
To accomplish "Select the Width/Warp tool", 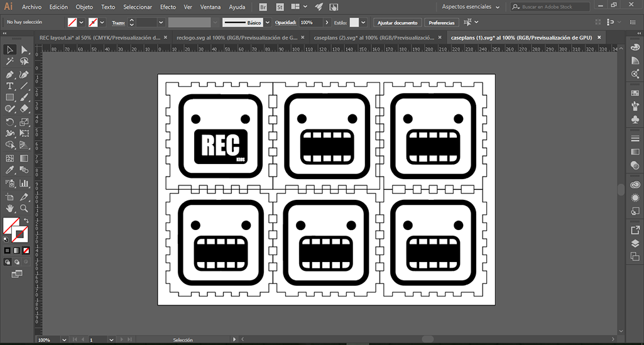I will pyautogui.click(x=10, y=133).
